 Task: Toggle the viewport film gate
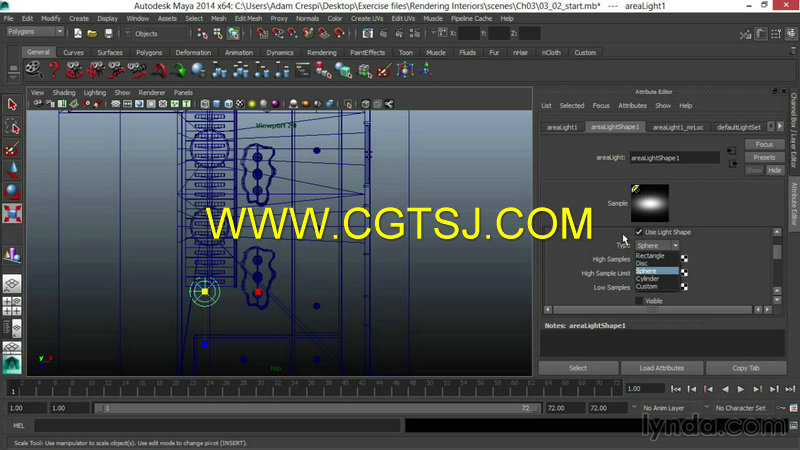pyautogui.click(x=127, y=104)
